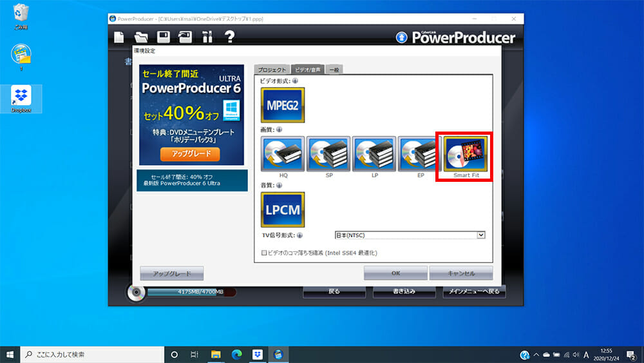Open Cortana circle icon on taskbar

(174, 355)
